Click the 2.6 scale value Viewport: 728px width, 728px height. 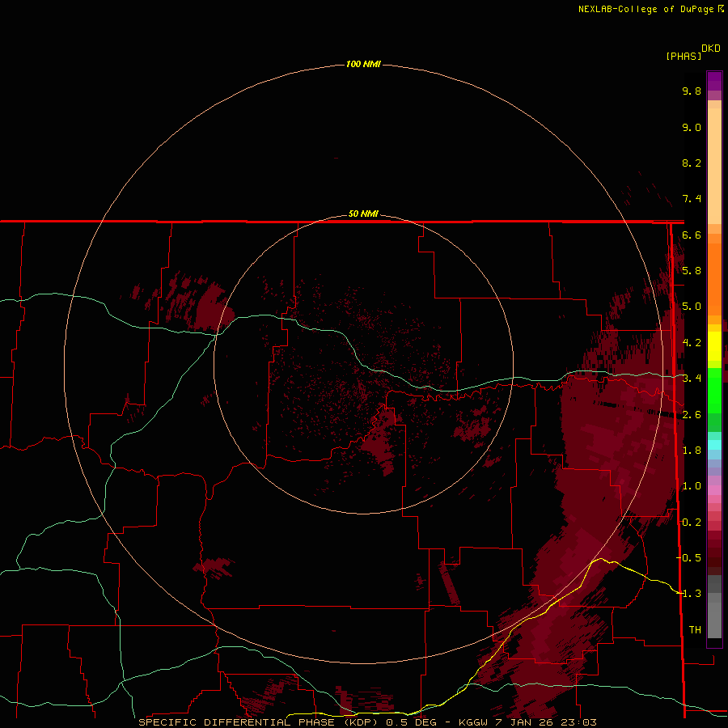coord(692,415)
